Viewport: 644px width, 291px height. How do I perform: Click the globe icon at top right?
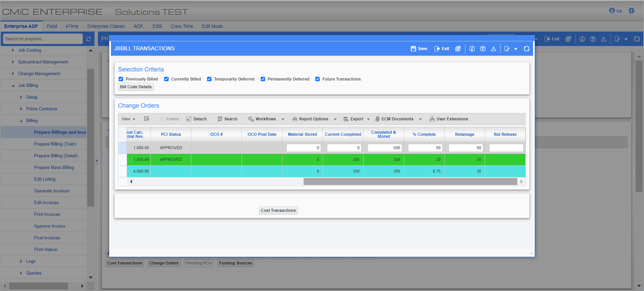[632, 11]
